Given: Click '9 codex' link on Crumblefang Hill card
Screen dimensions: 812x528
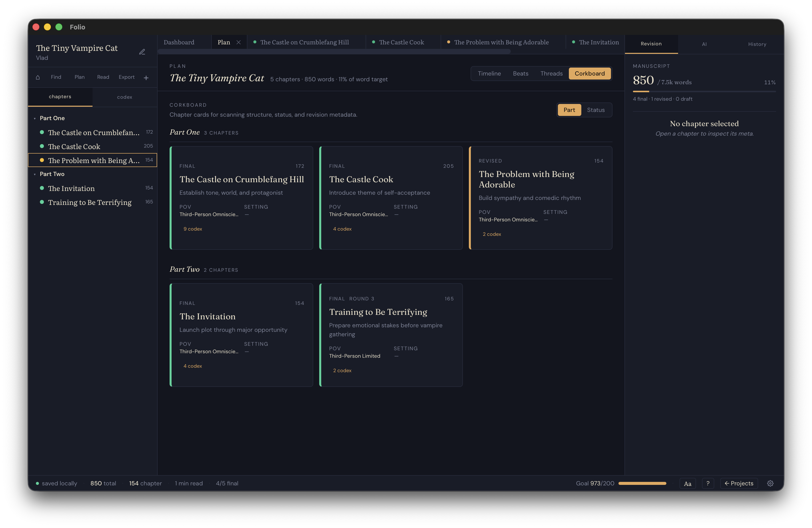Looking at the screenshot, I should click(x=193, y=229).
